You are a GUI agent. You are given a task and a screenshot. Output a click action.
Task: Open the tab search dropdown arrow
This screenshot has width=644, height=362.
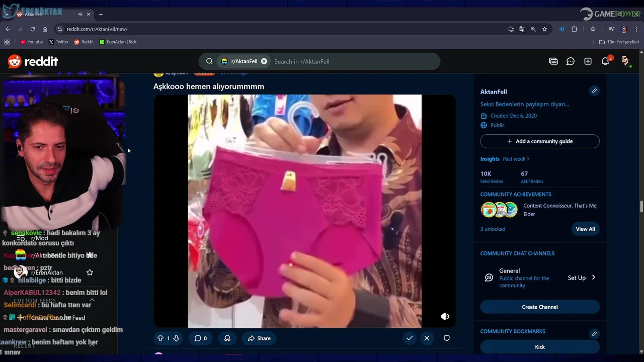tap(7, 15)
